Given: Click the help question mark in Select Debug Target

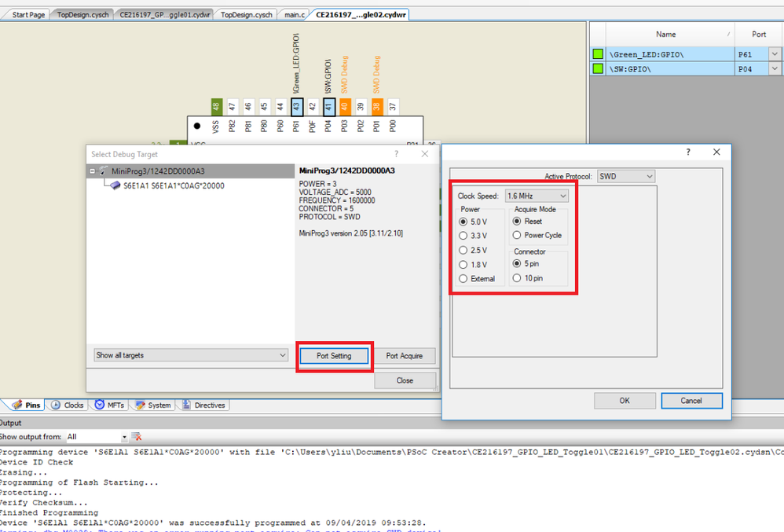Looking at the screenshot, I should click(396, 154).
